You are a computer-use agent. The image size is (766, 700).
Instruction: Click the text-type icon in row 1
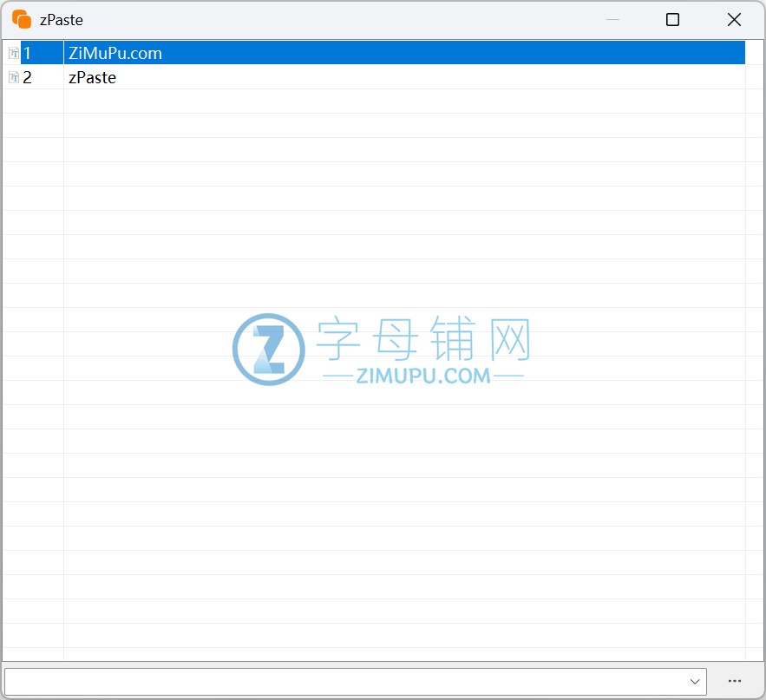14,53
